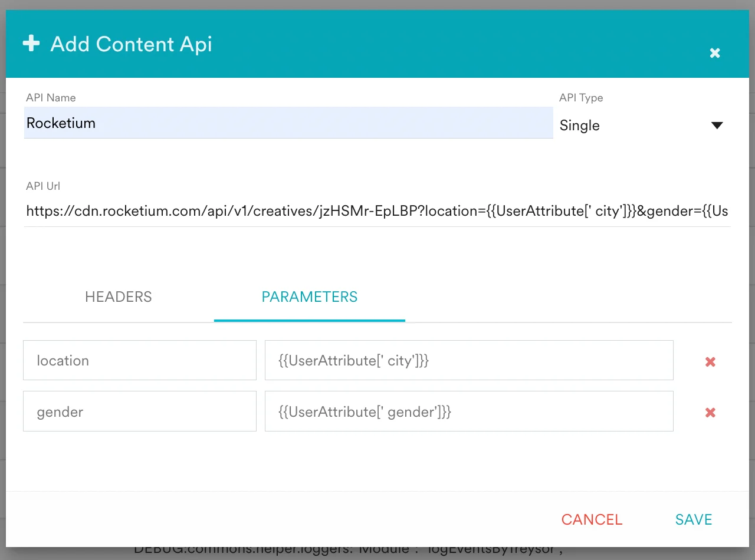Screen dimensions: 755x560
Task: Focus the API Name field containing Rocketium
Action: (288, 123)
